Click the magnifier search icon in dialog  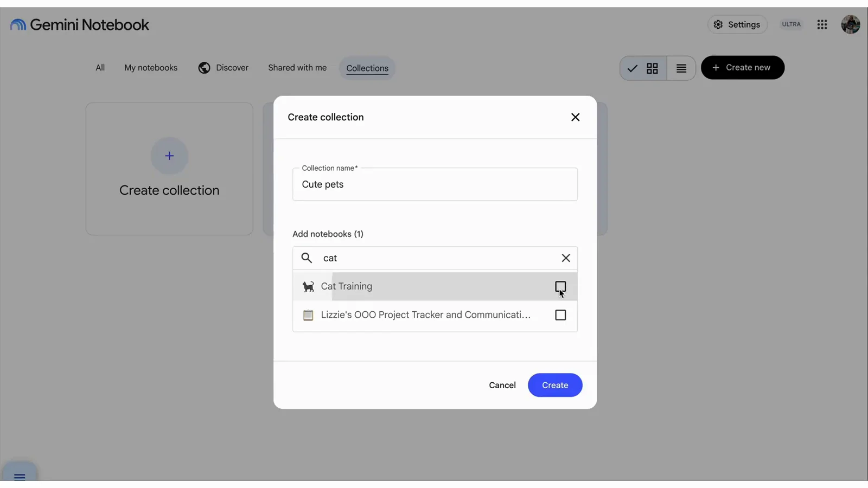tap(307, 258)
